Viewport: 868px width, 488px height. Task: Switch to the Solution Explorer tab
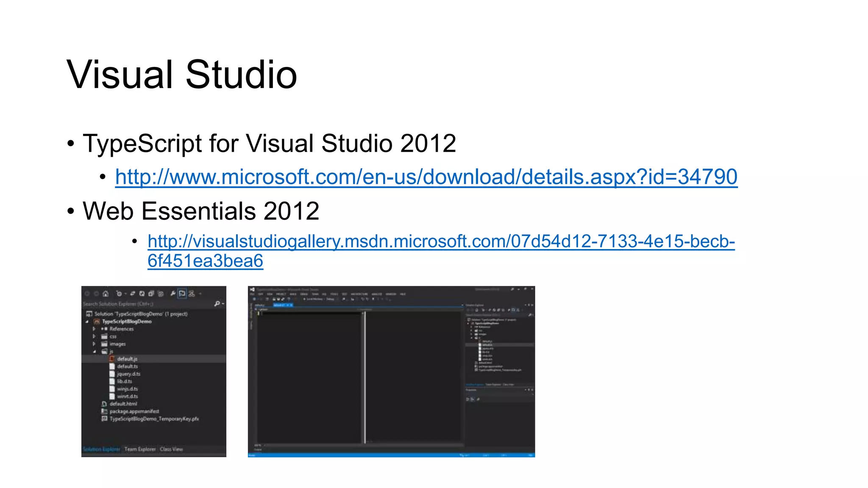point(101,449)
